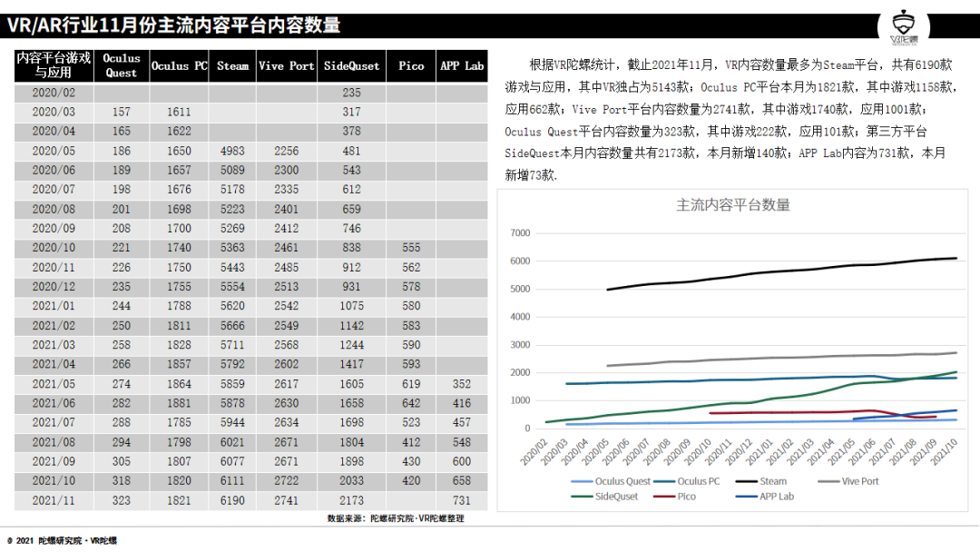This screenshot has width=980, height=552.
Task: Click the chart title 主流内容平台数量
Action: (733, 205)
